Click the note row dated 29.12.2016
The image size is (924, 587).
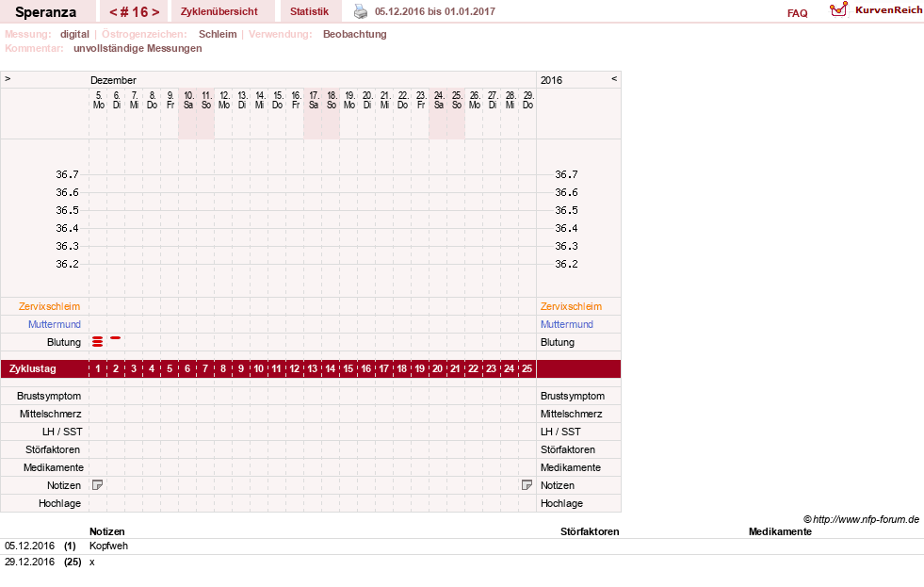[462, 563]
